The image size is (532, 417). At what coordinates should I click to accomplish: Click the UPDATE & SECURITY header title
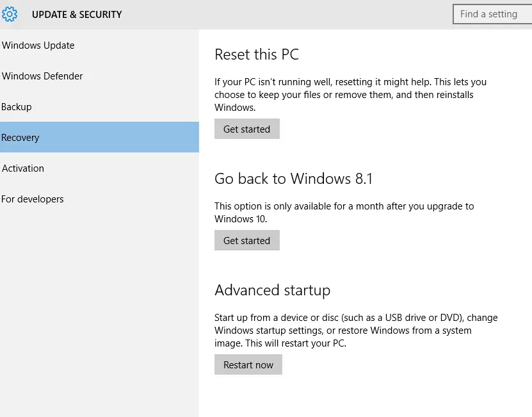(x=77, y=14)
